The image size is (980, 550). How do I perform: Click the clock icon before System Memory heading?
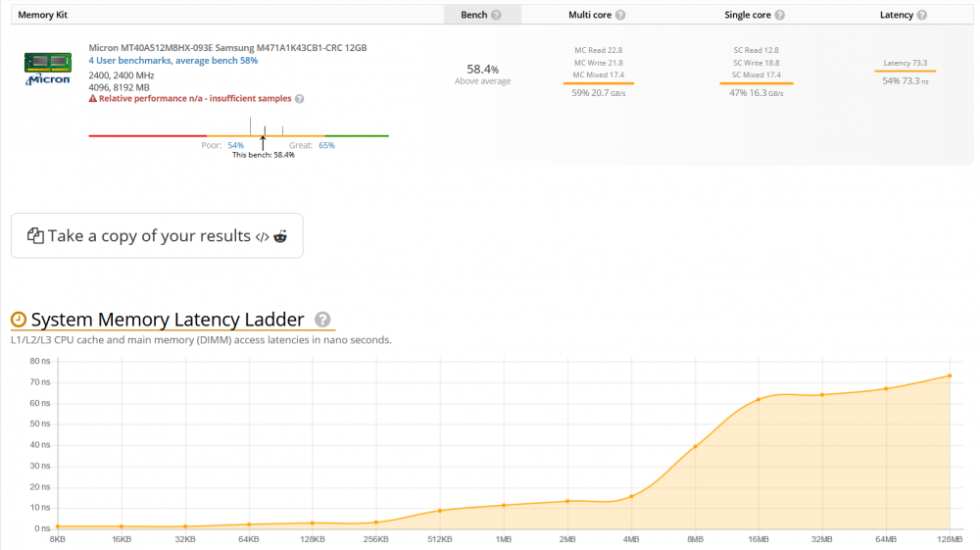[x=19, y=320]
